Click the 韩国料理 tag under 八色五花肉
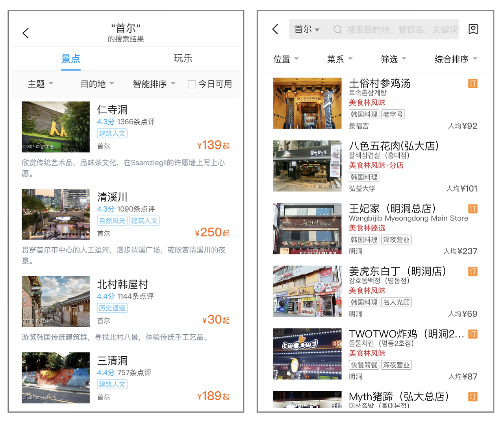 coord(364,177)
